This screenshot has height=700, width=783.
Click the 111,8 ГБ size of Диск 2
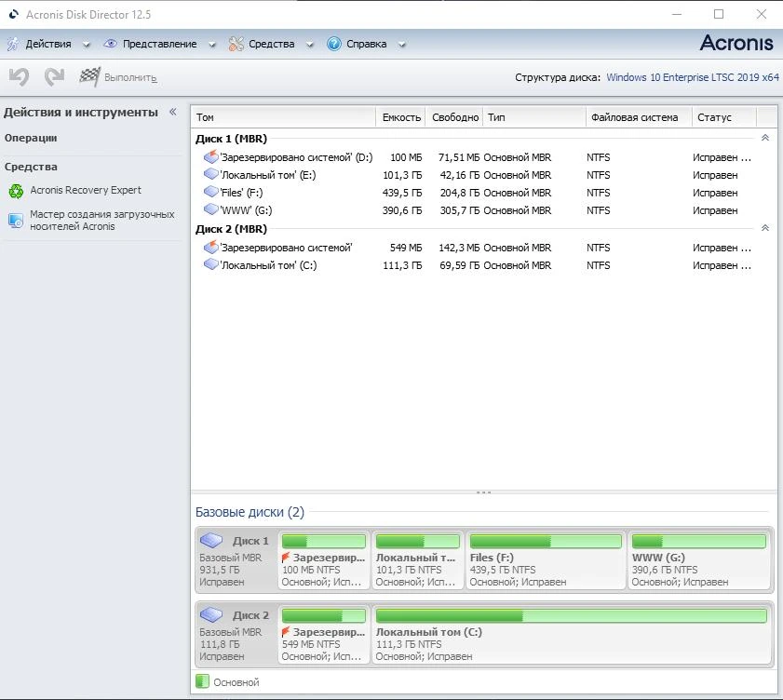[220, 644]
